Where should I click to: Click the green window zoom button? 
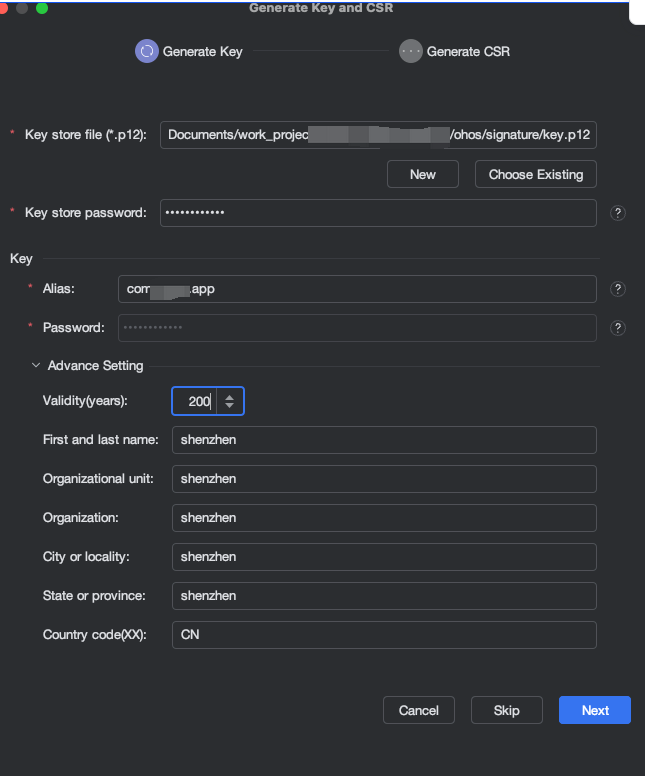tap(42, 8)
